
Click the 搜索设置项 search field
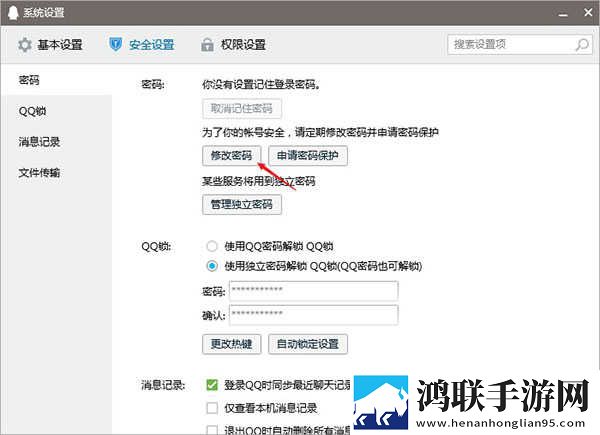click(x=520, y=45)
